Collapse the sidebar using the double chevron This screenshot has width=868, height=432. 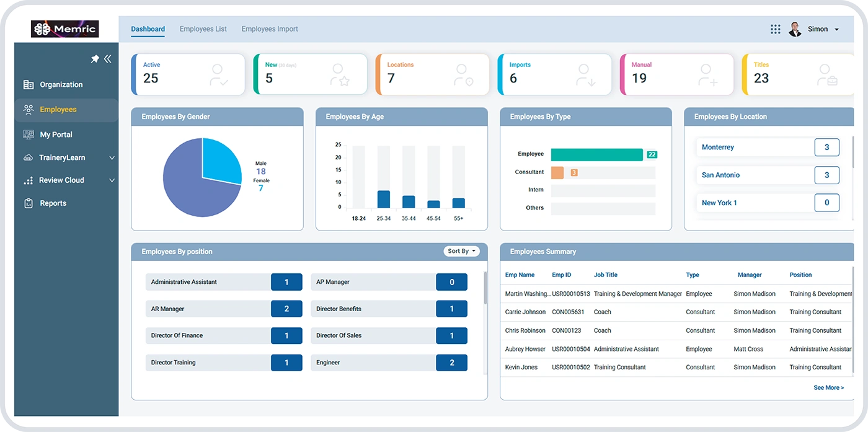108,58
